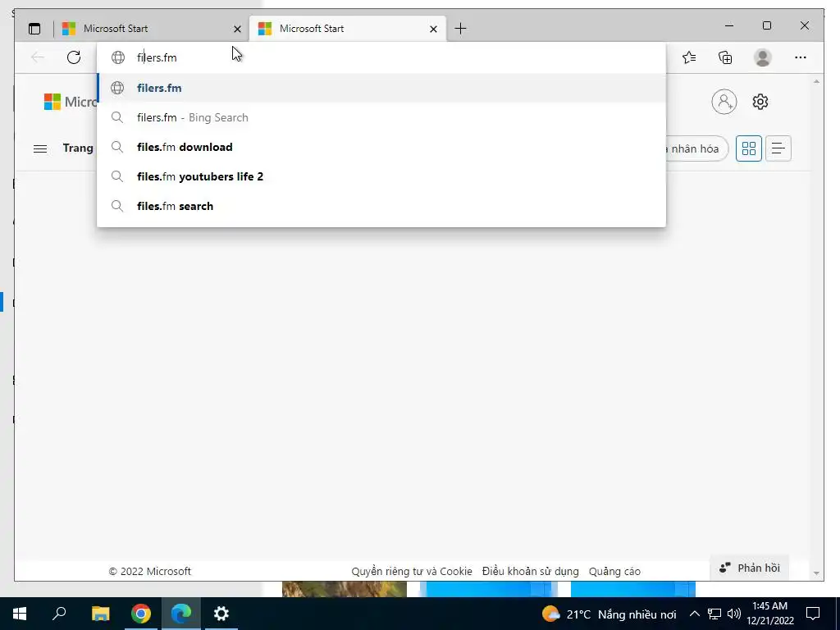
Task: Open Settings gear in taskbar
Action: (221, 614)
